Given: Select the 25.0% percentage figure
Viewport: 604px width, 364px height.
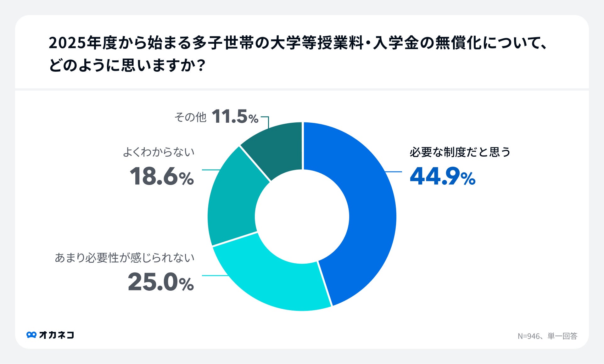Looking at the screenshot, I should pyautogui.click(x=161, y=282).
